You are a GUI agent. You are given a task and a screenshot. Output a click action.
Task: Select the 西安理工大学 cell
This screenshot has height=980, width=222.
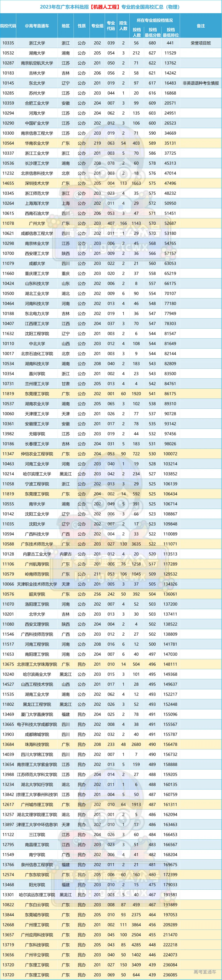[37, 253]
